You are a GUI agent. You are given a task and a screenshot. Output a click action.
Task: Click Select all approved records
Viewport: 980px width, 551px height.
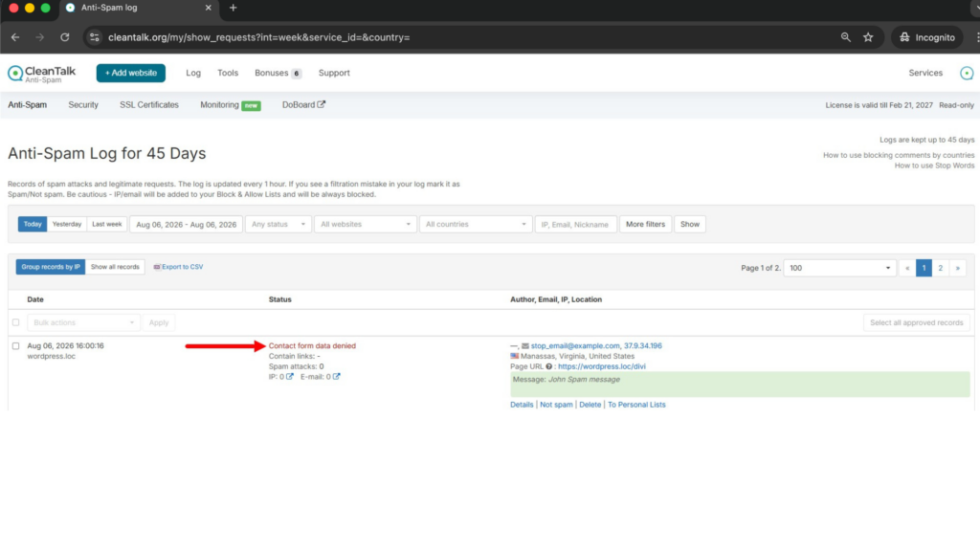coord(916,323)
